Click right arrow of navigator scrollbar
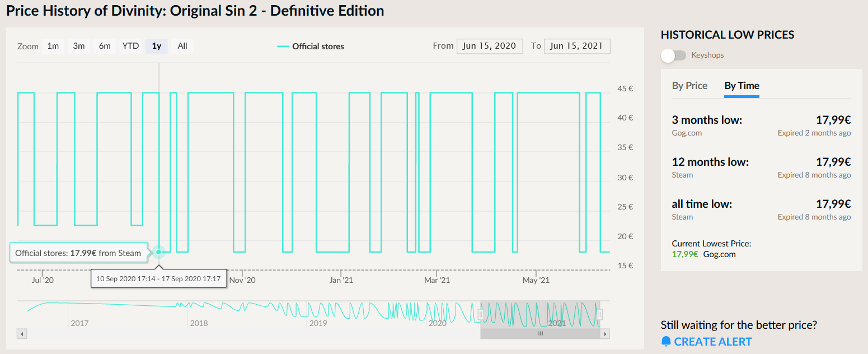The height and width of the screenshot is (354, 868). (x=604, y=334)
